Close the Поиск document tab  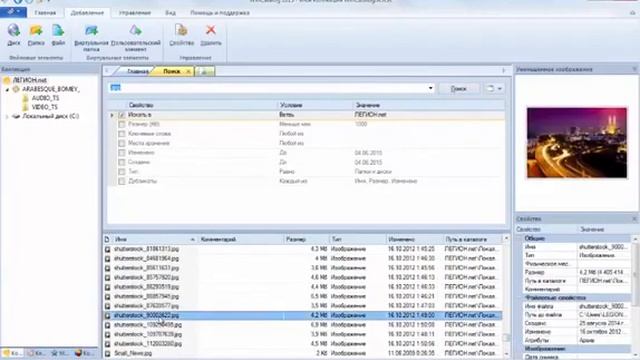click(188, 71)
